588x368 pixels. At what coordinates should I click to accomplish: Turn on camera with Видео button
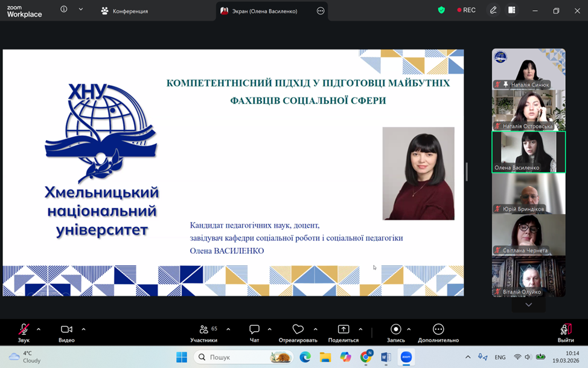tap(66, 330)
